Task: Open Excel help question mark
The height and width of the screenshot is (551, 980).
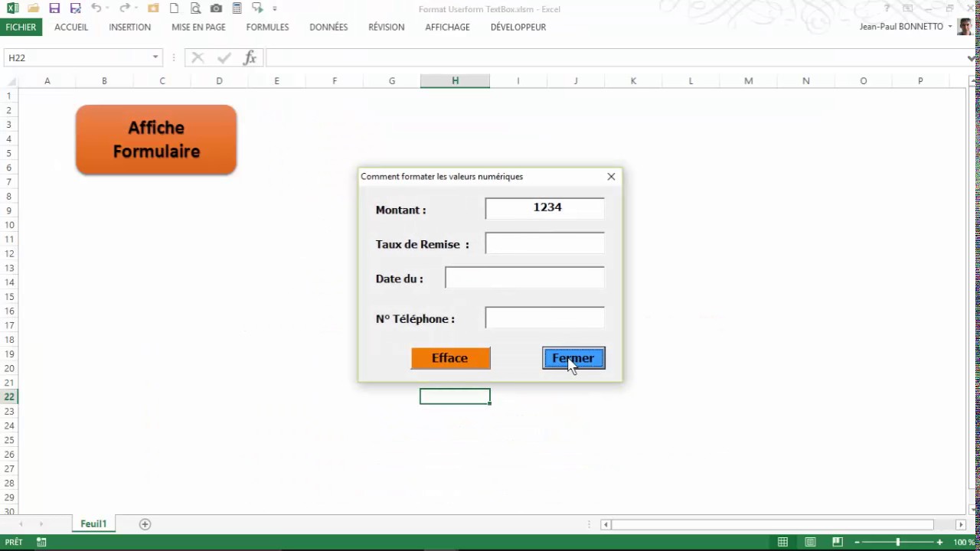Action: [x=887, y=8]
